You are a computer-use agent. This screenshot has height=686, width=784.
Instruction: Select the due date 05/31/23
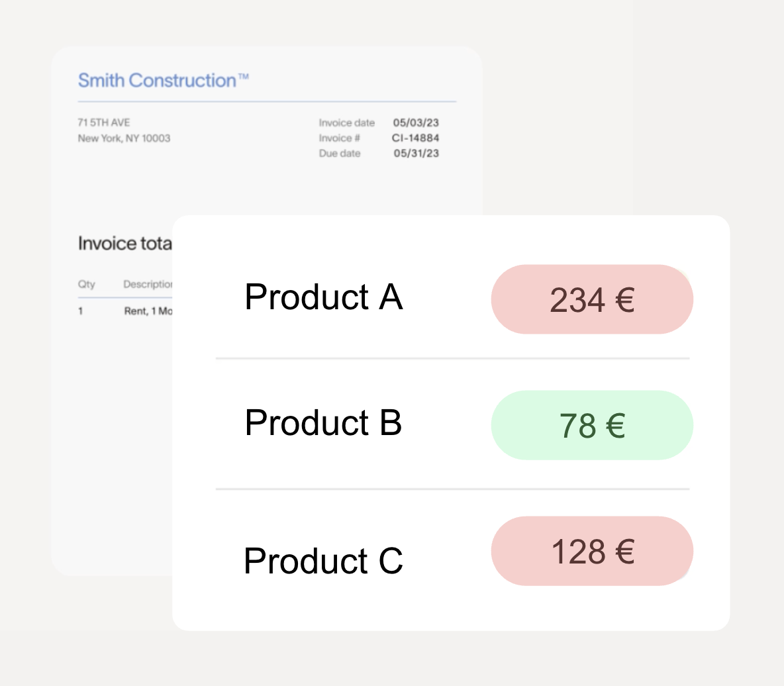point(415,153)
